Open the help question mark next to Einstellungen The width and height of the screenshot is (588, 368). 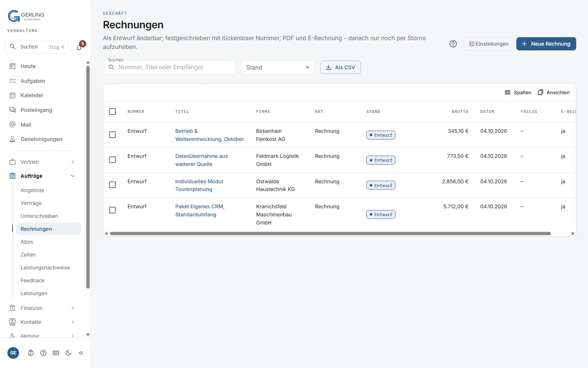453,44
